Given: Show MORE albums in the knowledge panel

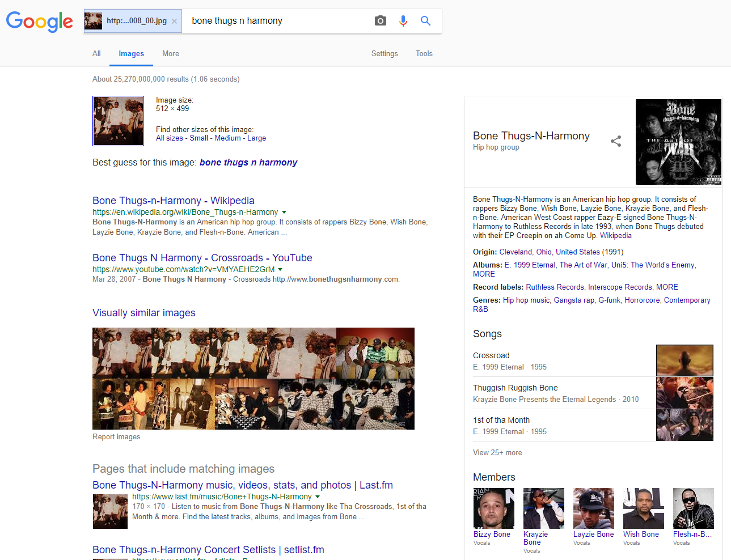Looking at the screenshot, I should point(484,274).
